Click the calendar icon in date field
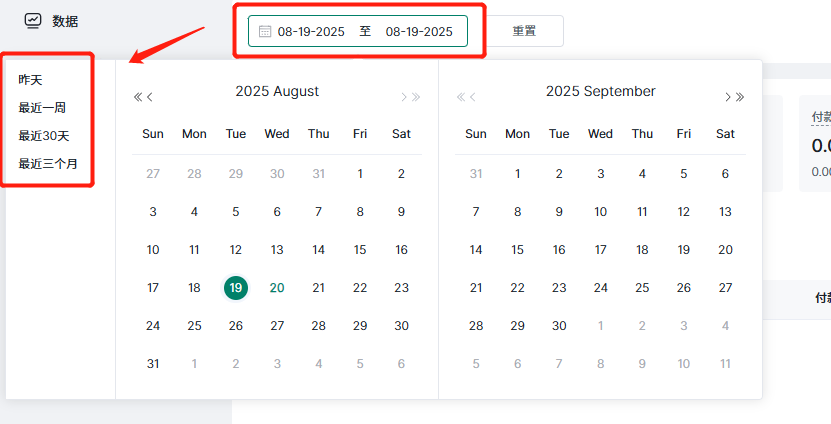Screen dimensions: 831x424 [x=265, y=31]
